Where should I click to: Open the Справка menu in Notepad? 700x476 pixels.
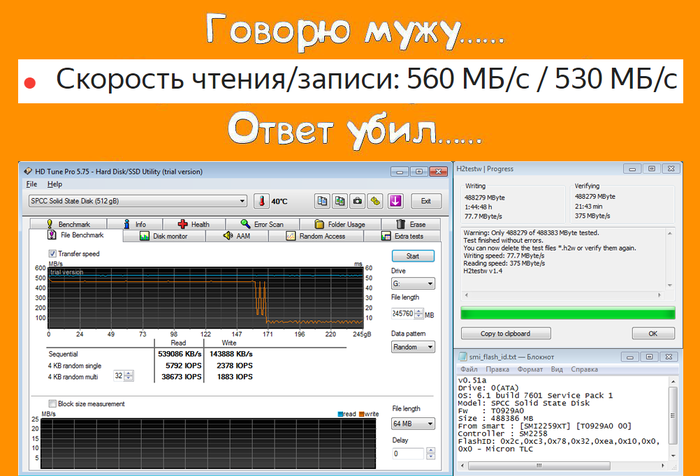click(x=584, y=369)
